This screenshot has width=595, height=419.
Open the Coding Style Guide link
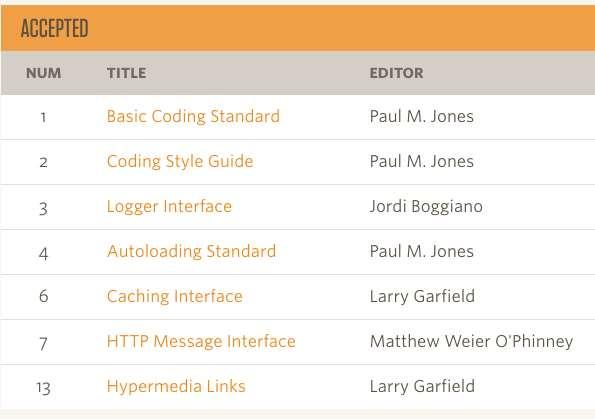click(x=180, y=161)
